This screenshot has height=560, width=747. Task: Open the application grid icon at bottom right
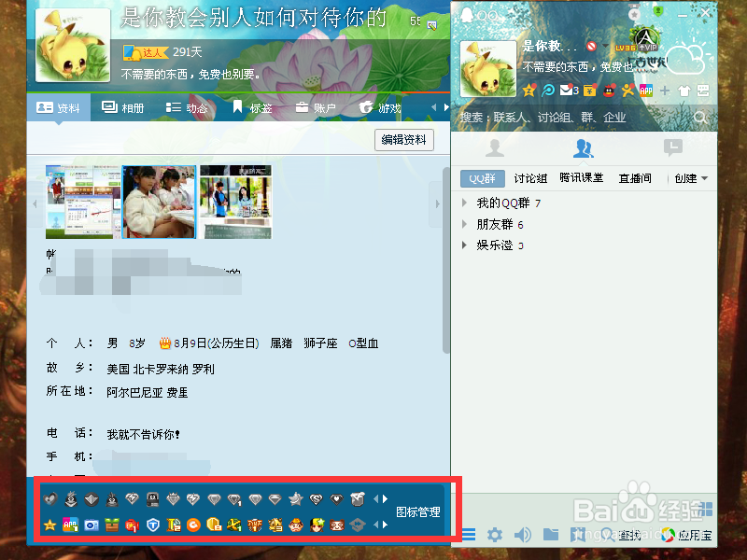(707, 509)
